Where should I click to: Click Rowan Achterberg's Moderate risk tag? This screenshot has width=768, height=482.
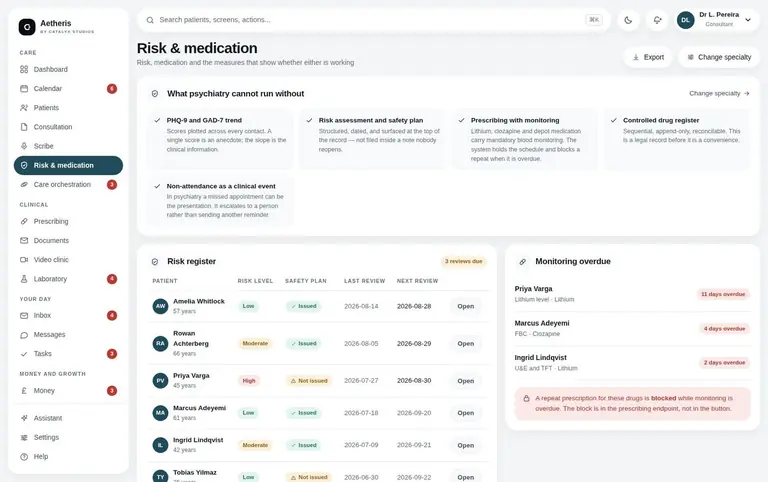pos(255,344)
